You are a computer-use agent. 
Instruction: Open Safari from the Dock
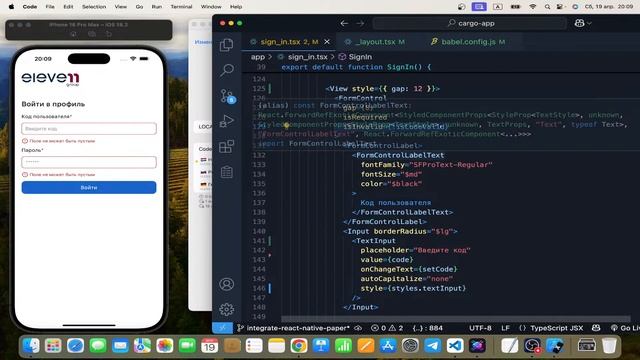coord(76,346)
